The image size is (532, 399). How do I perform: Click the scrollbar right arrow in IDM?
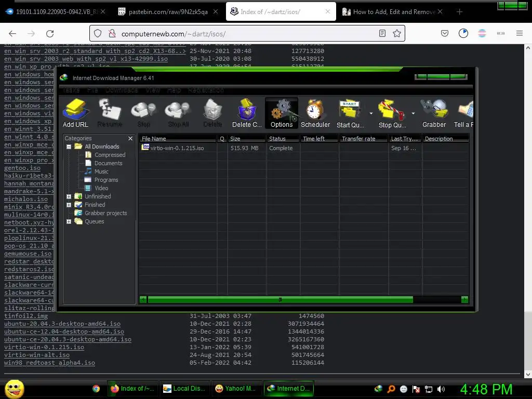pyautogui.click(x=464, y=299)
